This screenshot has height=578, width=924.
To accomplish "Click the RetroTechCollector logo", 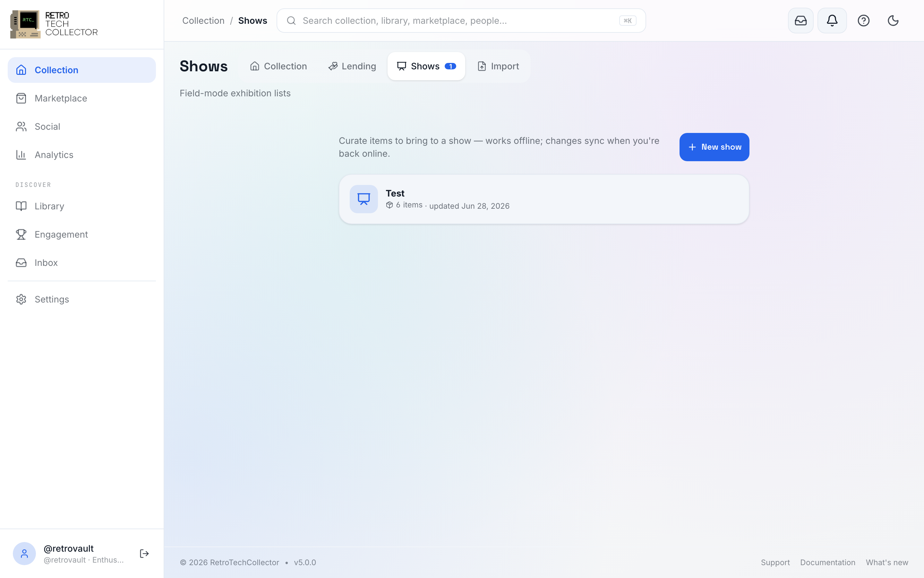I will [54, 24].
